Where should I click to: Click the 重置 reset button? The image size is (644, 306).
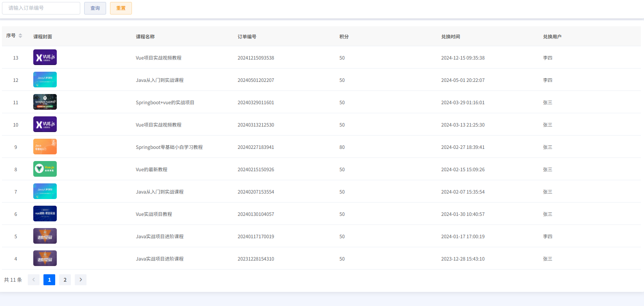pyautogui.click(x=121, y=8)
